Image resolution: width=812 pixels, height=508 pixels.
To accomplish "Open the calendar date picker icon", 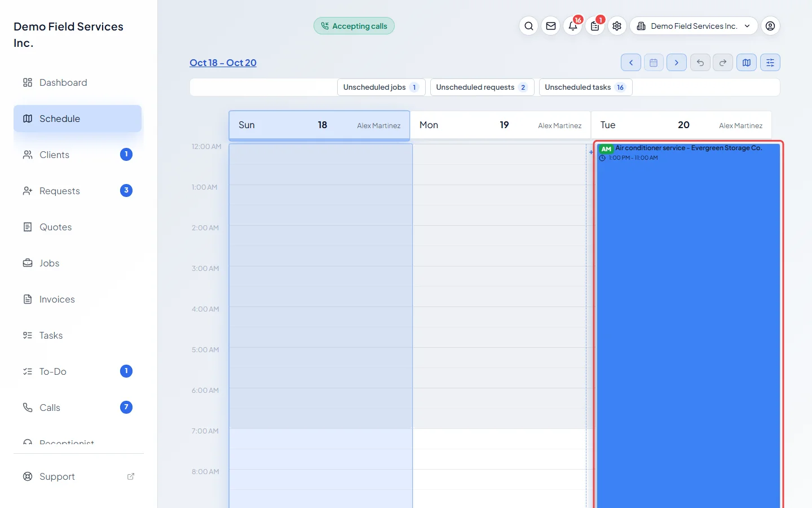I will 654,63.
